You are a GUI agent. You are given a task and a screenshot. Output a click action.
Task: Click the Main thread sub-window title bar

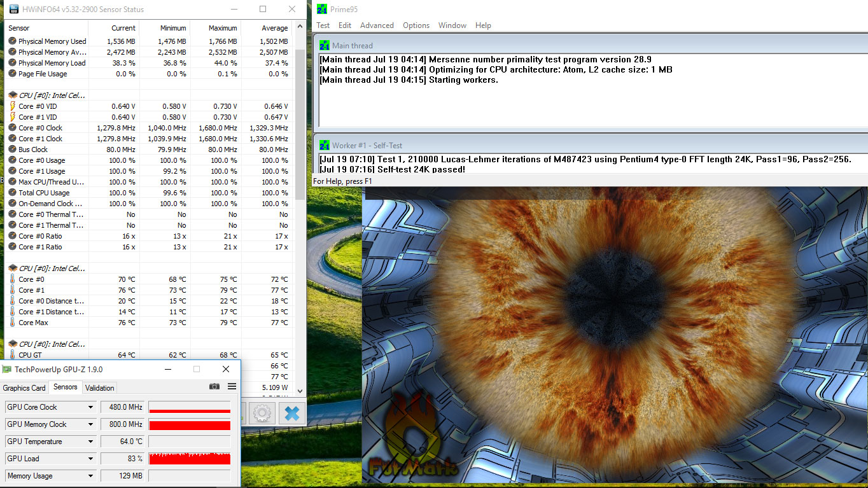point(592,46)
